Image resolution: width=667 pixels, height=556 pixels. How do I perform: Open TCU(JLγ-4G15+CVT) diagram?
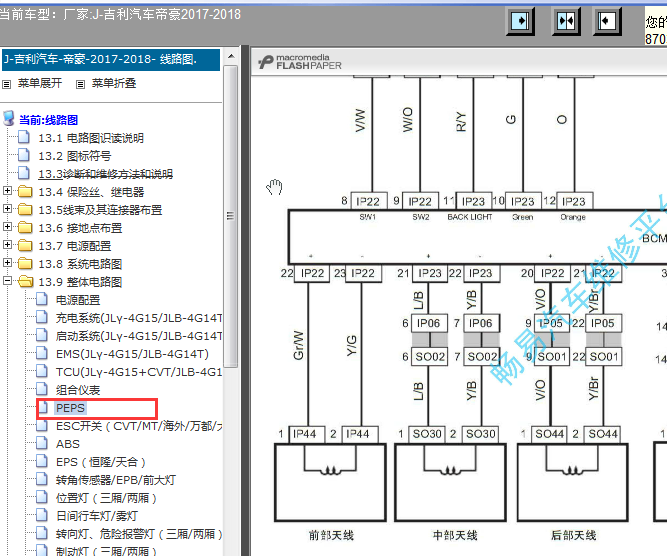point(139,372)
